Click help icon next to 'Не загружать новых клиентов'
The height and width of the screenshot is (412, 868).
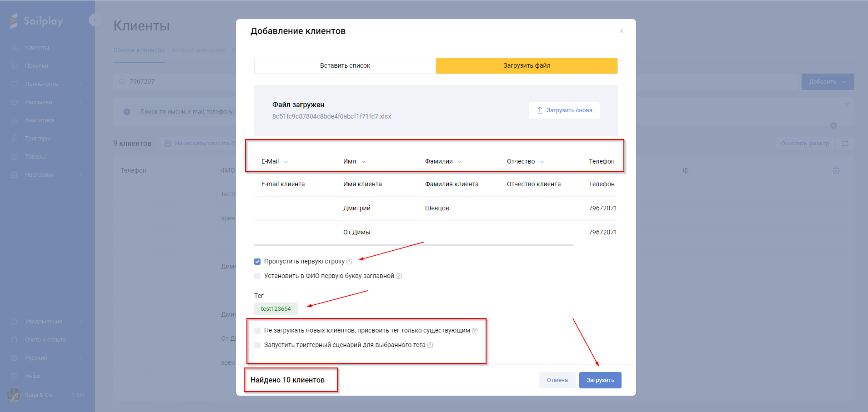point(475,331)
